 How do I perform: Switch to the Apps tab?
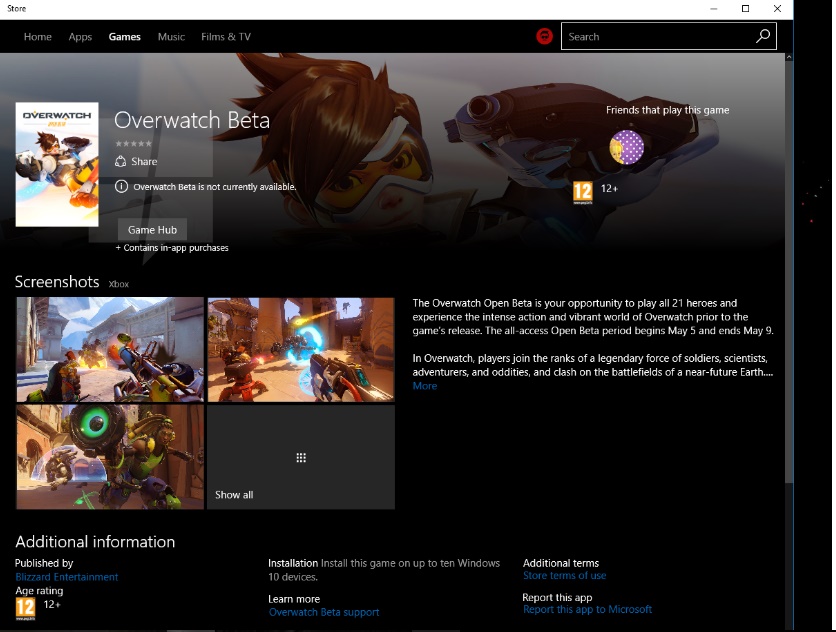click(x=80, y=37)
